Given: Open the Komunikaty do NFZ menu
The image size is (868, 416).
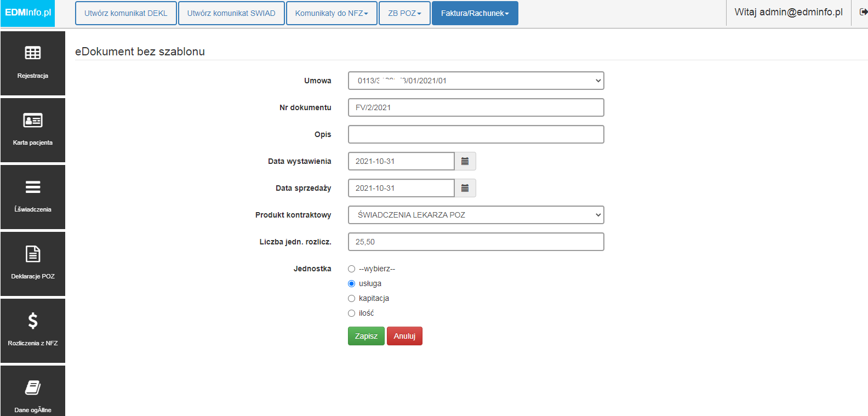Looking at the screenshot, I should click(x=332, y=13).
